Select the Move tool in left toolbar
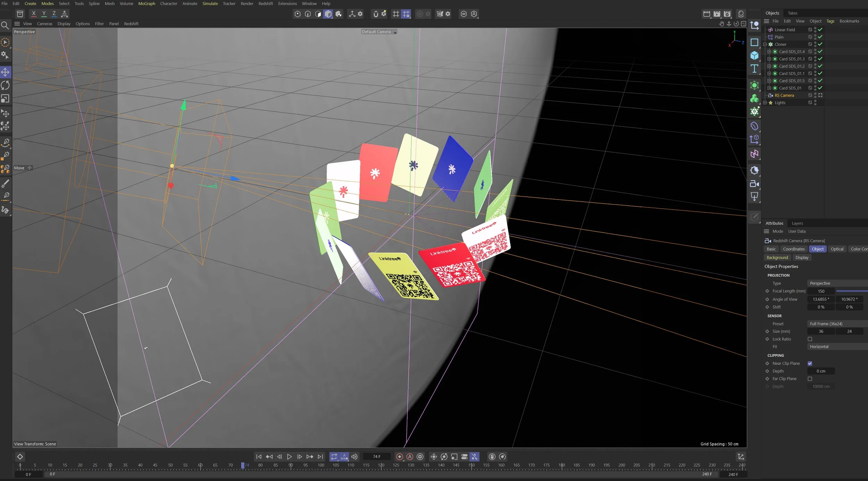Screen dimensions: 868x481 point(5,72)
